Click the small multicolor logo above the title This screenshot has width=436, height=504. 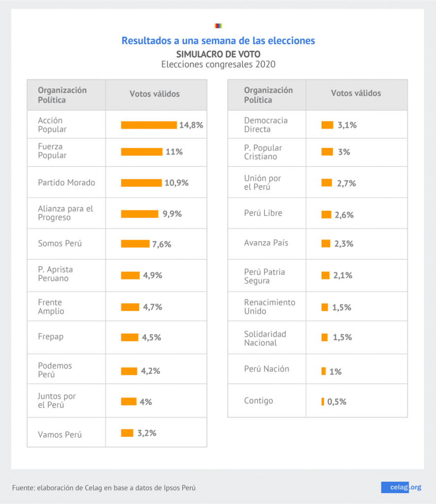(x=218, y=26)
